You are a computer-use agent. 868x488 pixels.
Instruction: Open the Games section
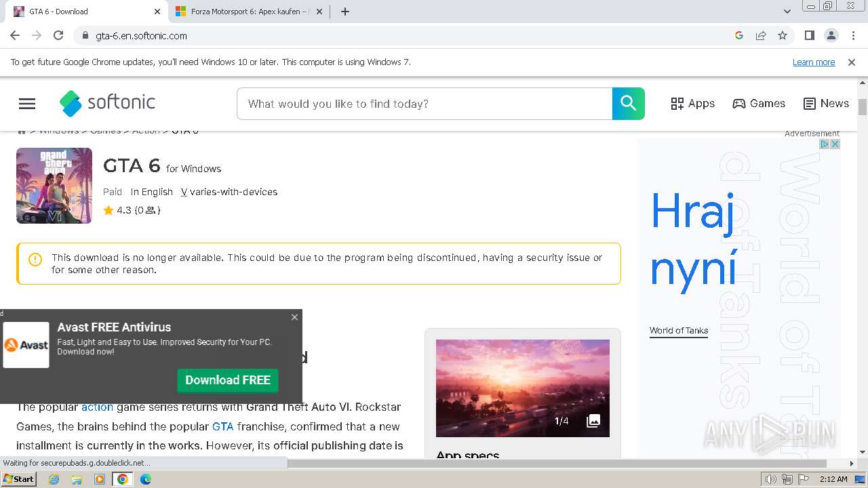point(759,104)
